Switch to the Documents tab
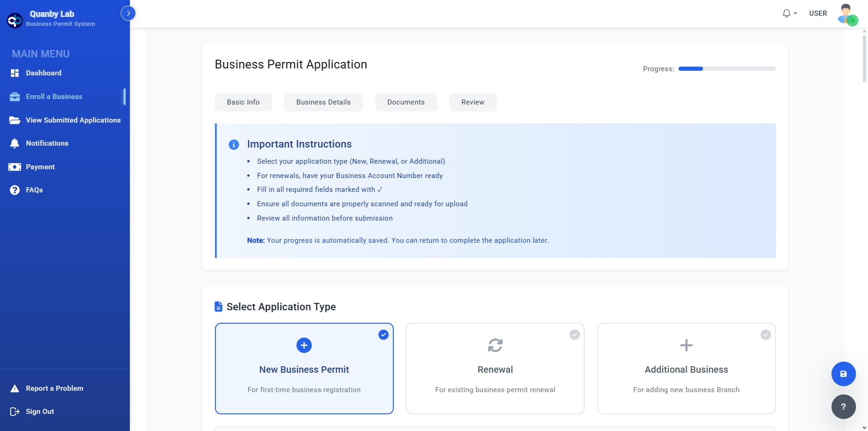868x431 pixels. point(406,102)
